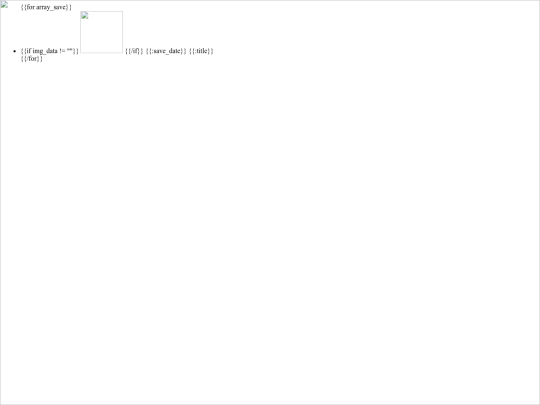This screenshot has height=405, width=540.
Task: Click the text '{{if img_data != ""}}'
Action: [x=50, y=51]
